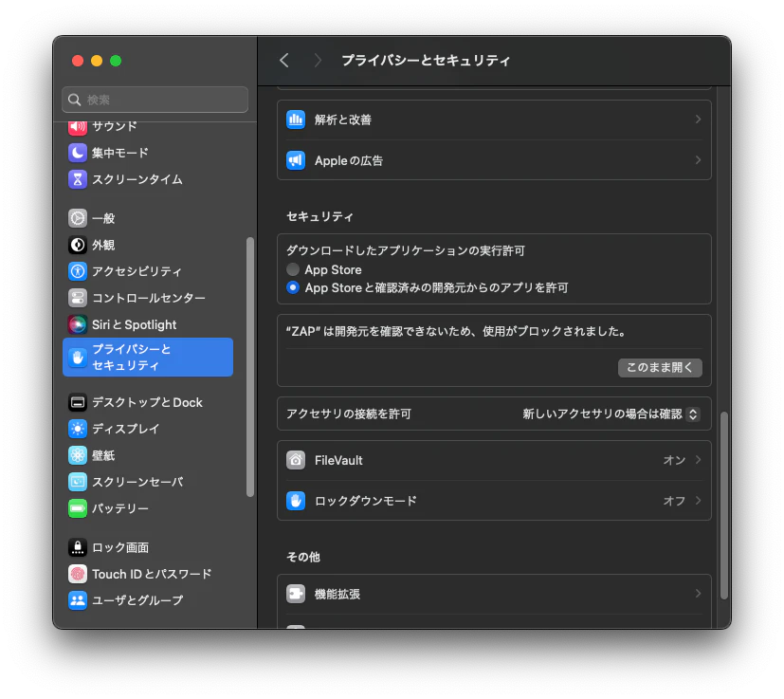
Task: Click the Apple の広告 megaphone icon
Action: tap(296, 160)
